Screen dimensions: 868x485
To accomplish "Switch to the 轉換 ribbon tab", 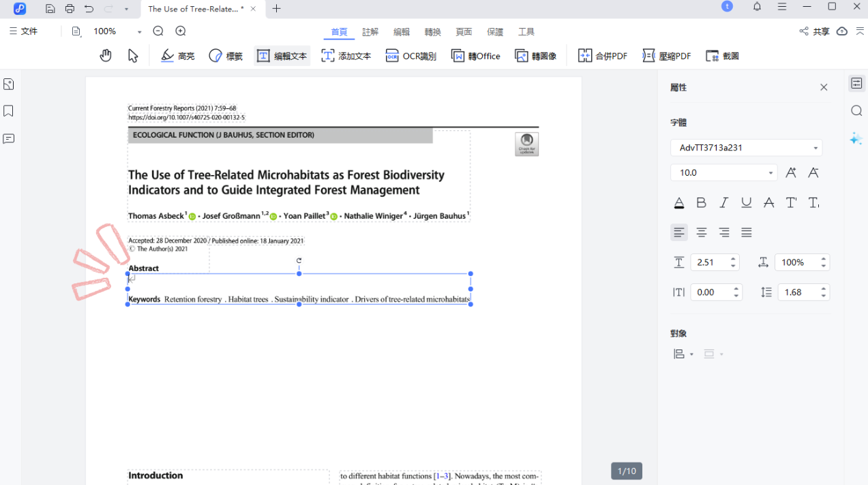I will pyautogui.click(x=432, y=31).
